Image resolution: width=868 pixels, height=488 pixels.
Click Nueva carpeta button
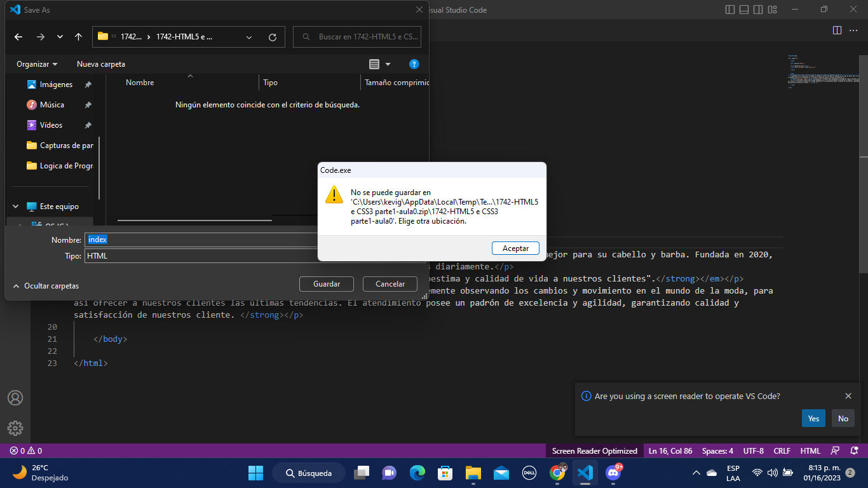101,64
